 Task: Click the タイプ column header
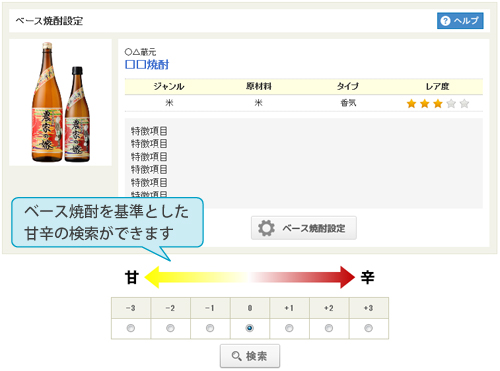coord(348,87)
